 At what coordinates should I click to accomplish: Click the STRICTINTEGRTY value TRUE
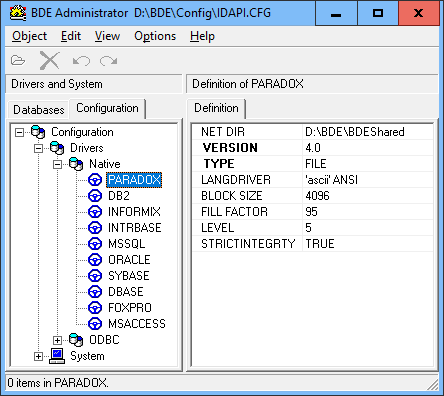click(x=368, y=244)
